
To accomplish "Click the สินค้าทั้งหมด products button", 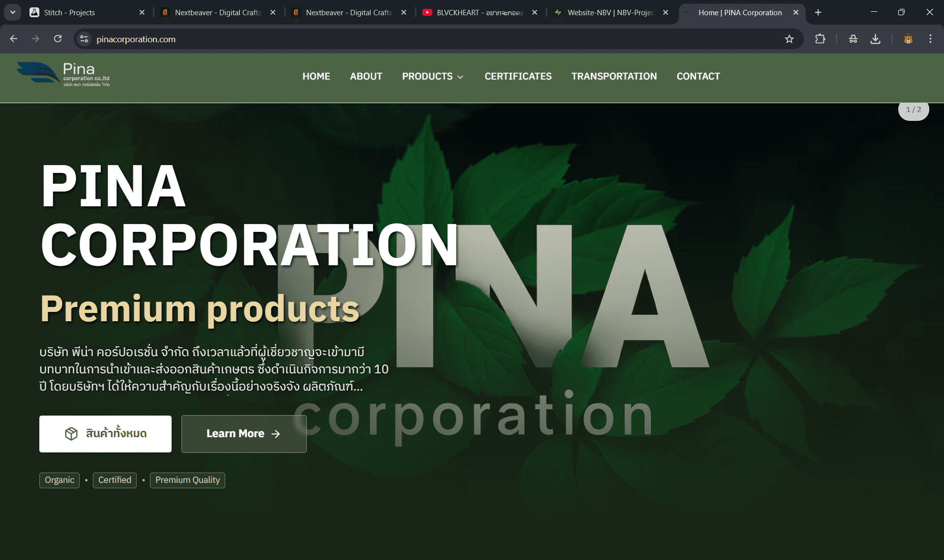I will coord(105,434).
